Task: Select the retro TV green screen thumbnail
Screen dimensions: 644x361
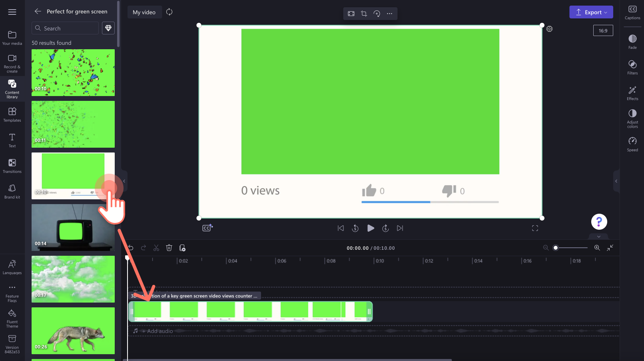Action: [73, 227]
